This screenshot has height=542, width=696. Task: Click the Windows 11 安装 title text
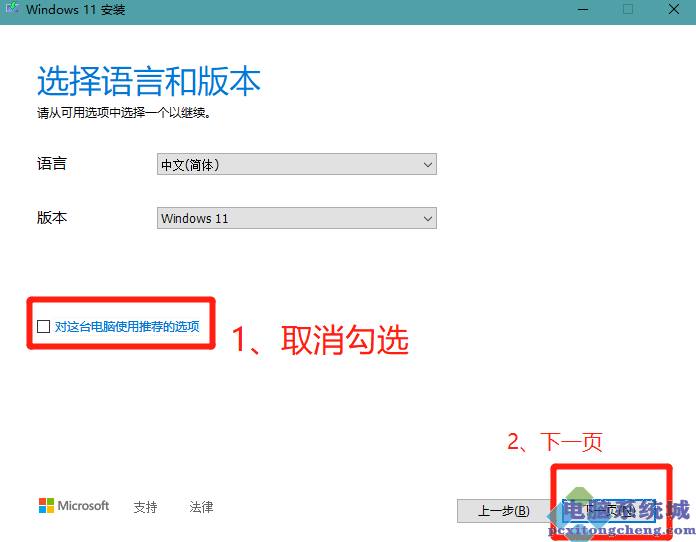[x=75, y=9]
